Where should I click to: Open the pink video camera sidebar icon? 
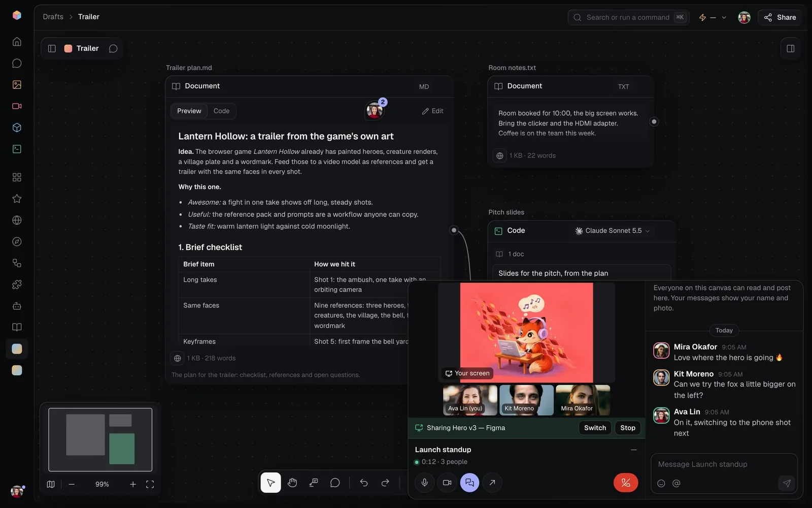(x=17, y=106)
